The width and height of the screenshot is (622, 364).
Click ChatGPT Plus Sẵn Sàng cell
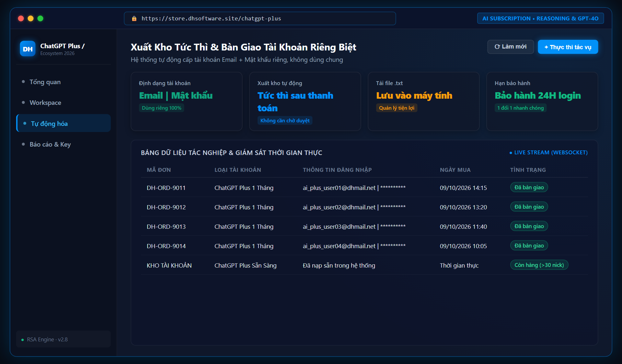tap(246, 265)
